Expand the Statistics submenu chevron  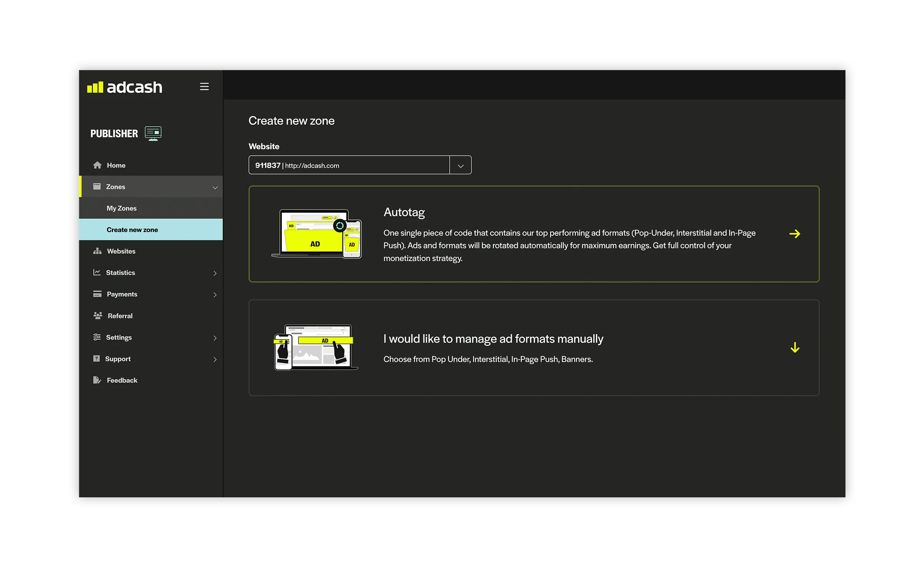[x=215, y=273]
